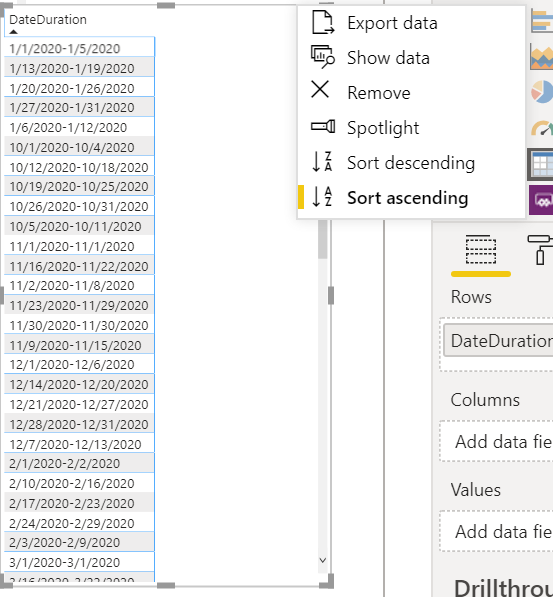Viewport: 553px width, 597px height.
Task: Choose Sort descending option
Action: pyautogui.click(x=411, y=163)
